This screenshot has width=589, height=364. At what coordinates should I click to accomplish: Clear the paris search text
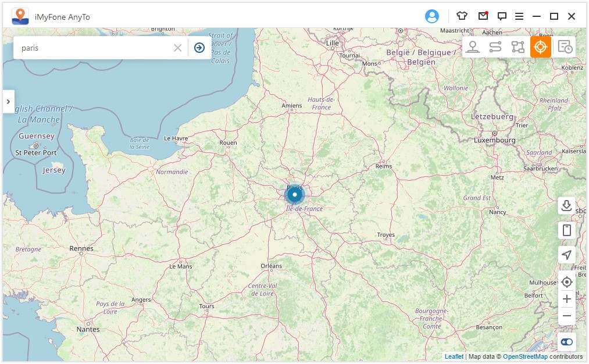(178, 48)
